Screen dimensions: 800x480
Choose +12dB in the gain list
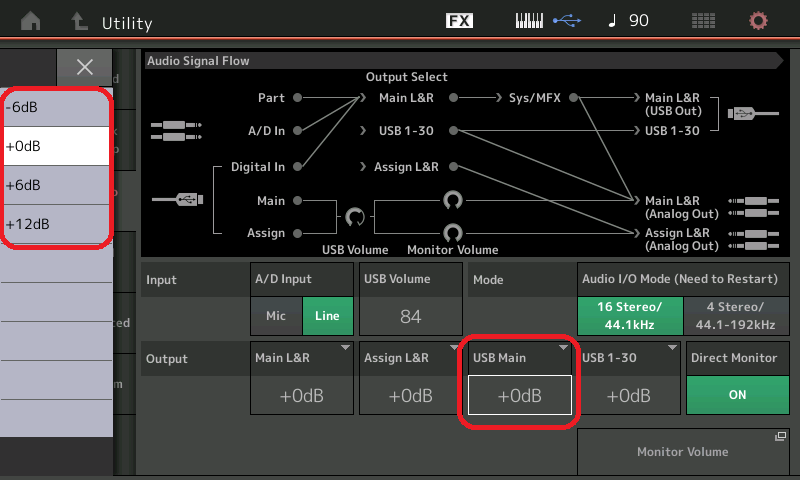click(x=56, y=224)
